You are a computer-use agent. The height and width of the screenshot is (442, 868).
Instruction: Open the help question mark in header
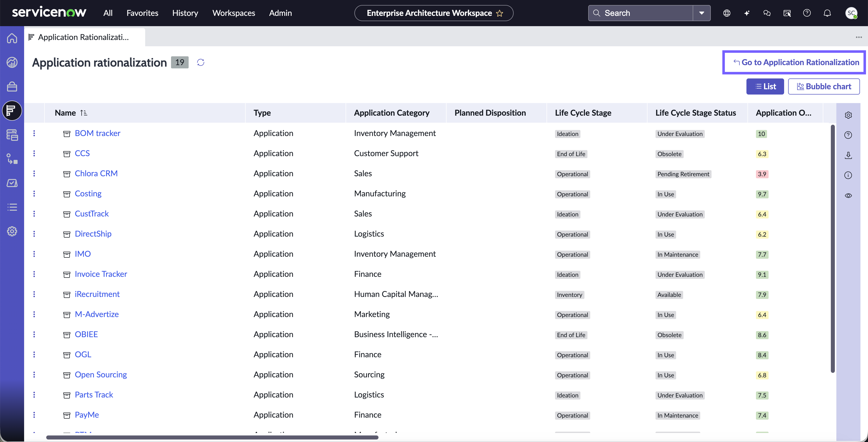pyautogui.click(x=807, y=13)
